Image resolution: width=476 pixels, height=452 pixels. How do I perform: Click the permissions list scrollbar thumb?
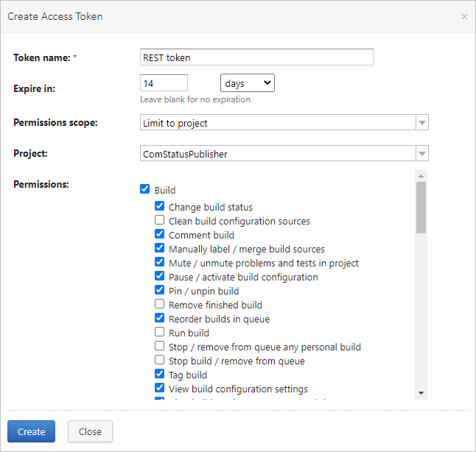pyautogui.click(x=421, y=207)
